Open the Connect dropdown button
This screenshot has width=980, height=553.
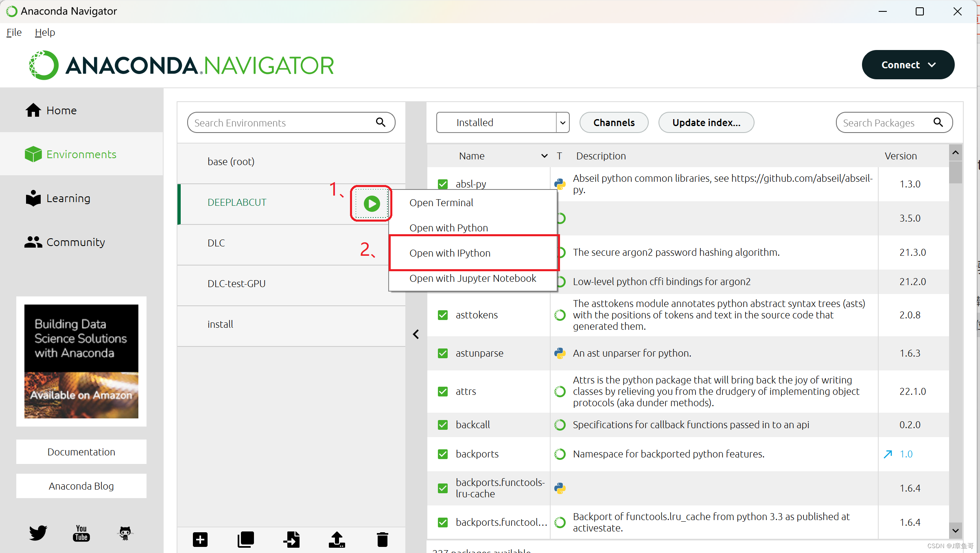point(908,65)
